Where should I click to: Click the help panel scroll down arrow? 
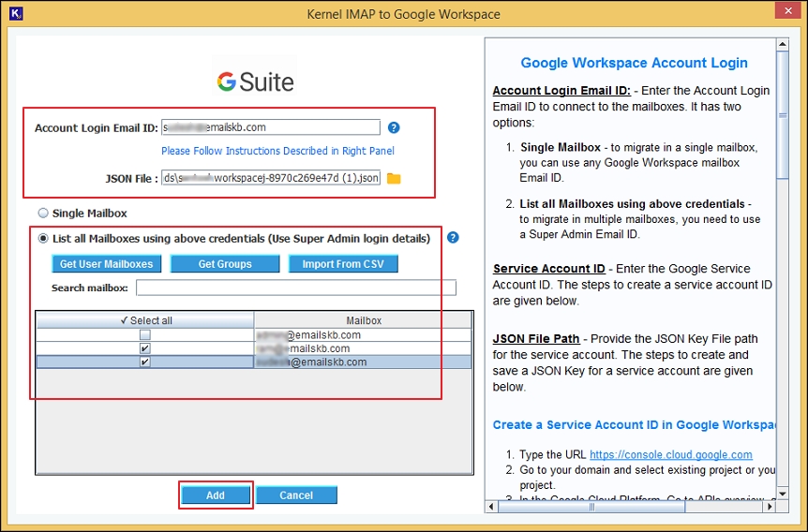click(x=783, y=494)
